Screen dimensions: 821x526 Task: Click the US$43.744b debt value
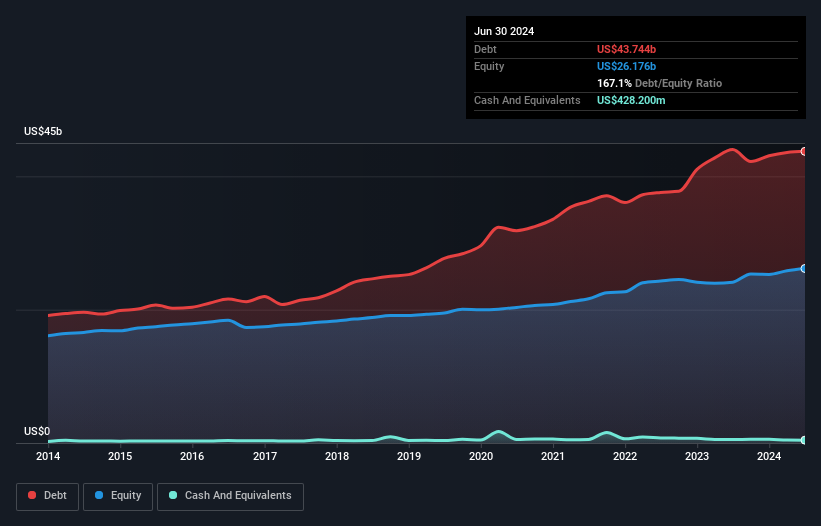pyautogui.click(x=626, y=49)
